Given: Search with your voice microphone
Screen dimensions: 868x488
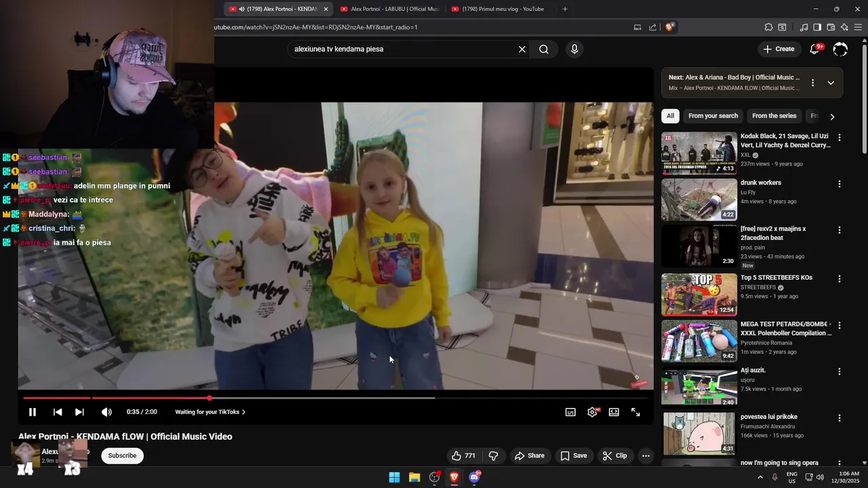Looking at the screenshot, I should click(x=574, y=49).
